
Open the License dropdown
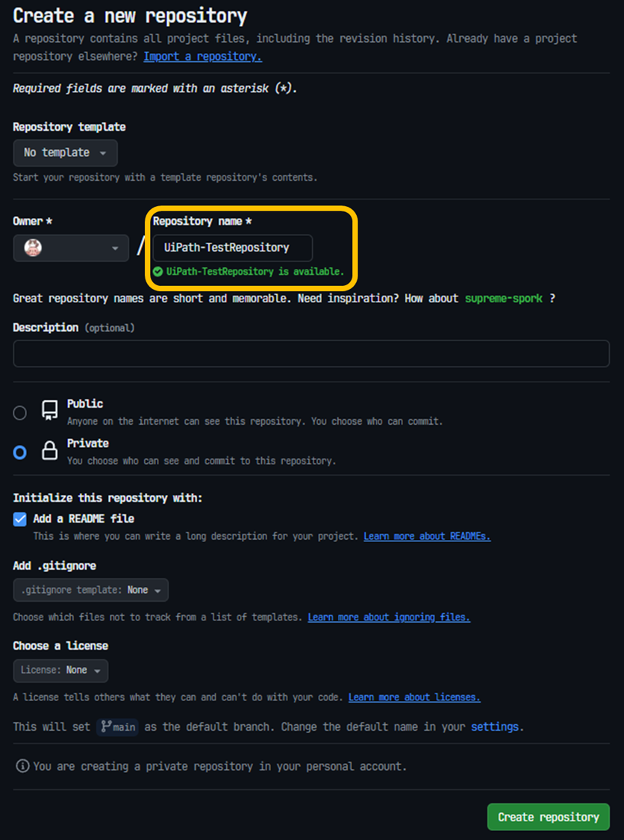tap(60, 671)
